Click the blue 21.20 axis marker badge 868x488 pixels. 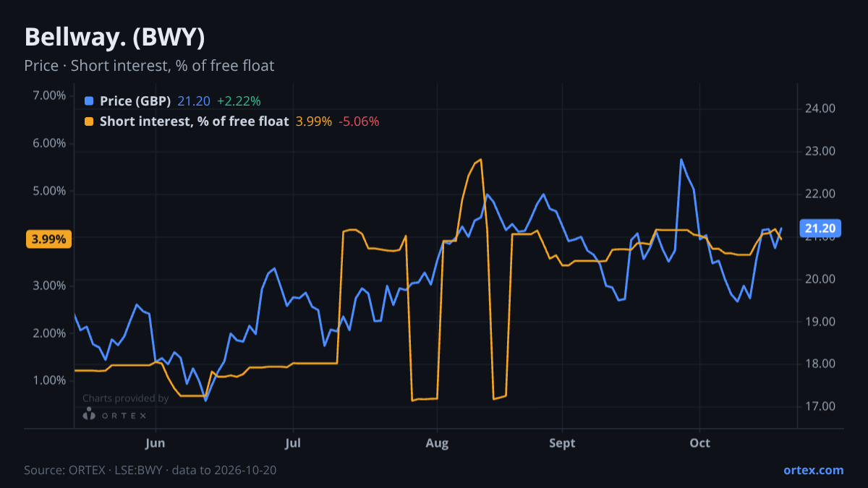pos(820,228)
